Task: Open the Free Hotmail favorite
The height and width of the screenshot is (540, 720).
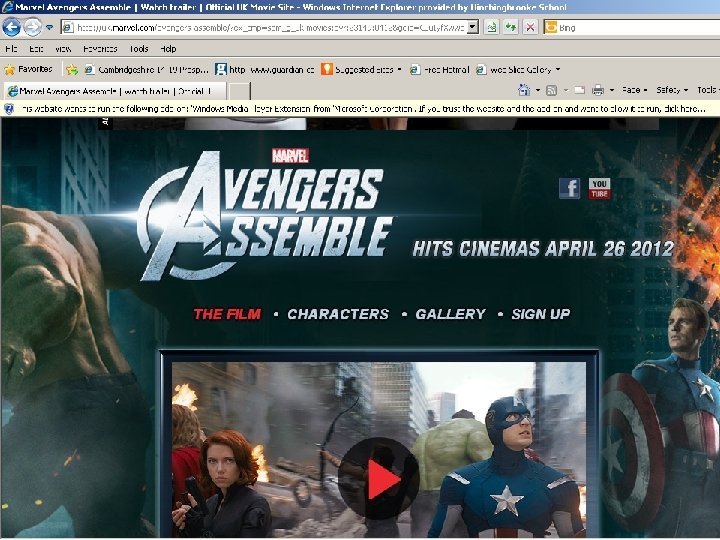Action: click(439, 69)
